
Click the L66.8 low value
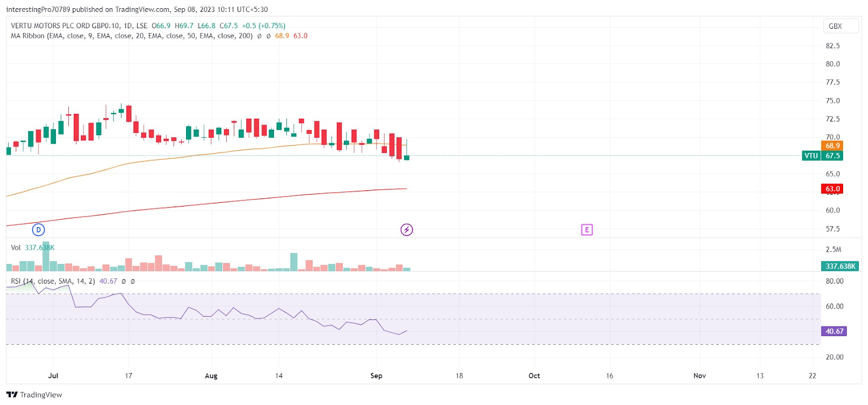pyautogui.click(x=207, y=25)
